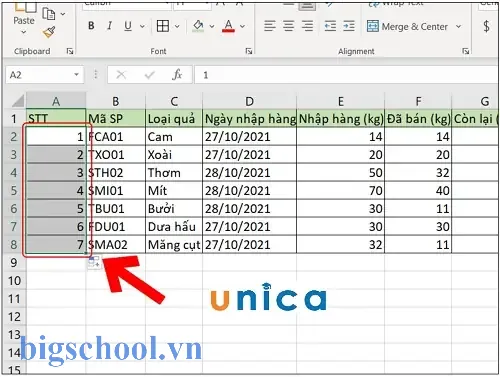Select cell containing Mít

(x=174, y=191)
